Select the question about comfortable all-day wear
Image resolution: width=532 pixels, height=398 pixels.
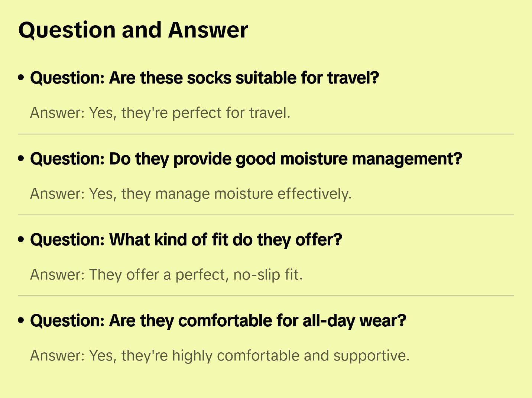[x=218, y=321]
